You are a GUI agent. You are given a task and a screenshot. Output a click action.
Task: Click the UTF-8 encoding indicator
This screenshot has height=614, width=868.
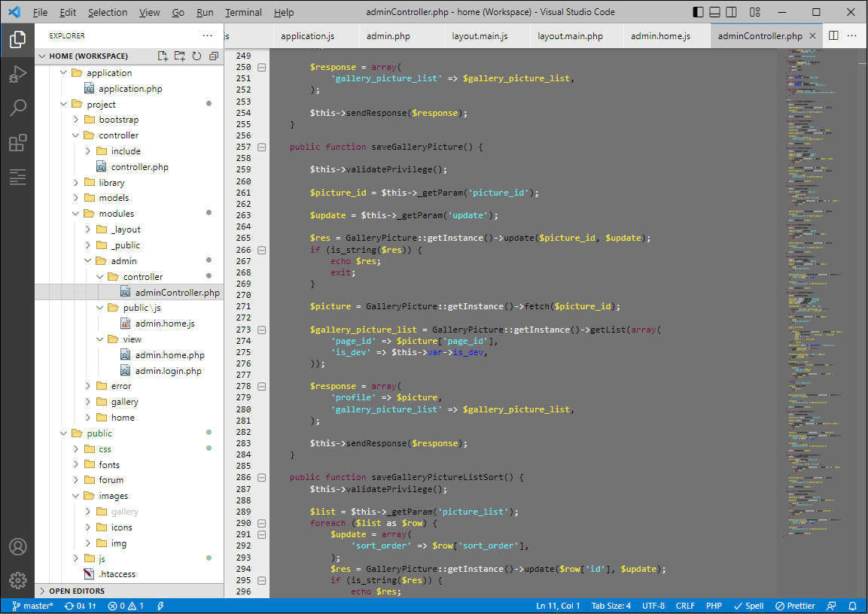[x=652, y=605]
